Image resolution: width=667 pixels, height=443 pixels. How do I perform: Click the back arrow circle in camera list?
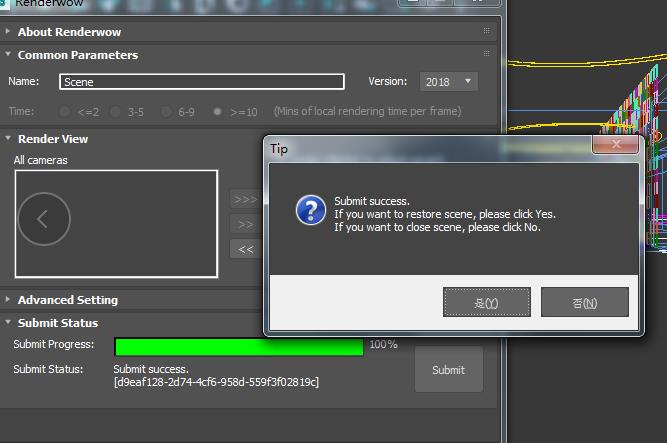[x=44, y=219]
